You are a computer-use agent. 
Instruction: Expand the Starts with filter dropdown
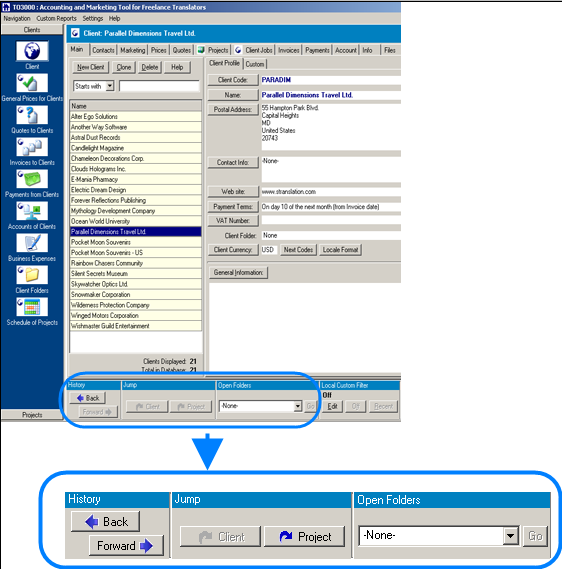(x=110, y=86)
